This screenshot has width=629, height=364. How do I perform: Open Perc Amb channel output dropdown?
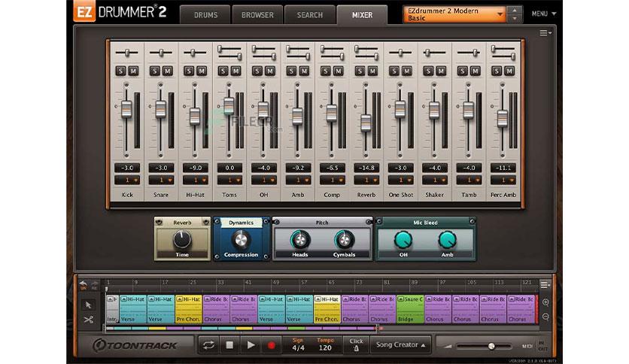503,180
